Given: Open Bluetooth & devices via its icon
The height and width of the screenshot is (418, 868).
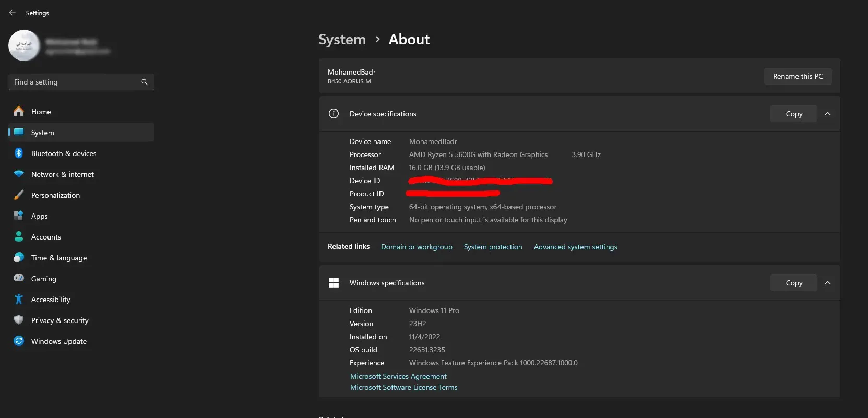Looking at the screenshot, I should click(19, 153).
